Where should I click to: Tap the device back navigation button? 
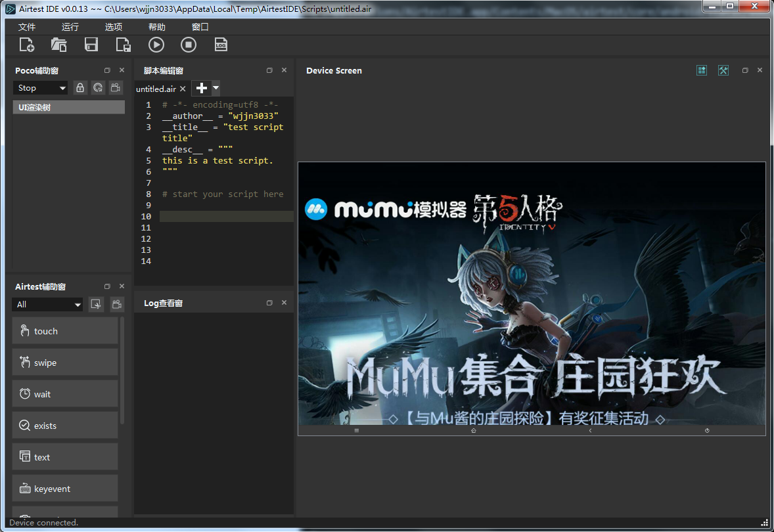coord(591,430)
